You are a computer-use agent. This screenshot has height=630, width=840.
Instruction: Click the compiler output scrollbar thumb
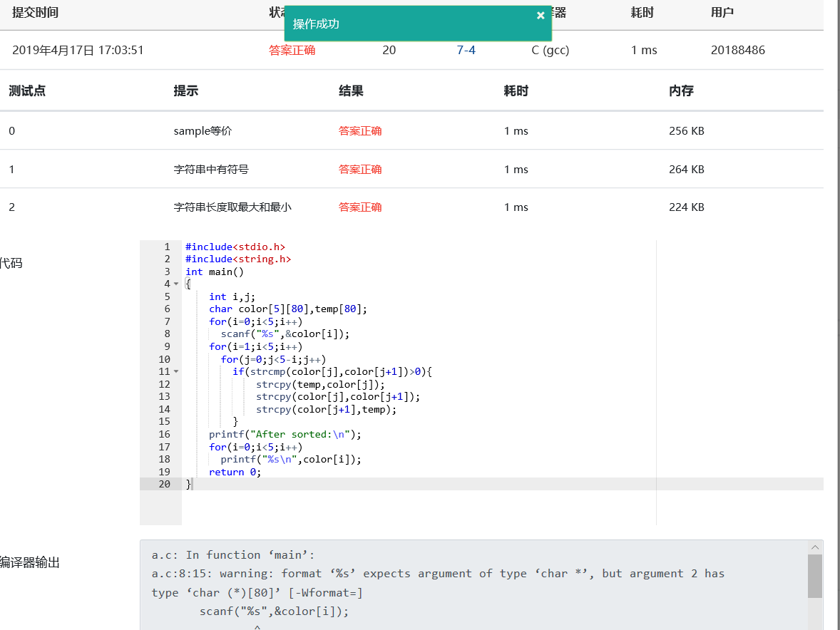815,577
